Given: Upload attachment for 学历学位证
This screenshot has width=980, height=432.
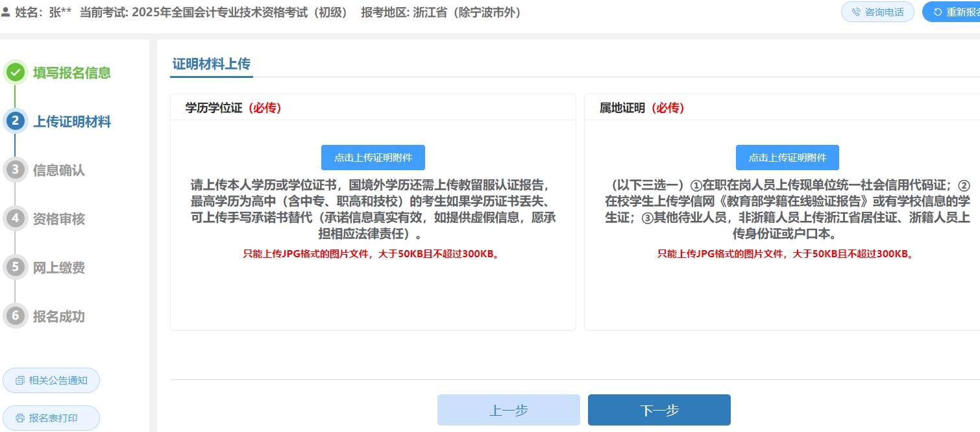Looking at the screenshot, I should (373, 158).
